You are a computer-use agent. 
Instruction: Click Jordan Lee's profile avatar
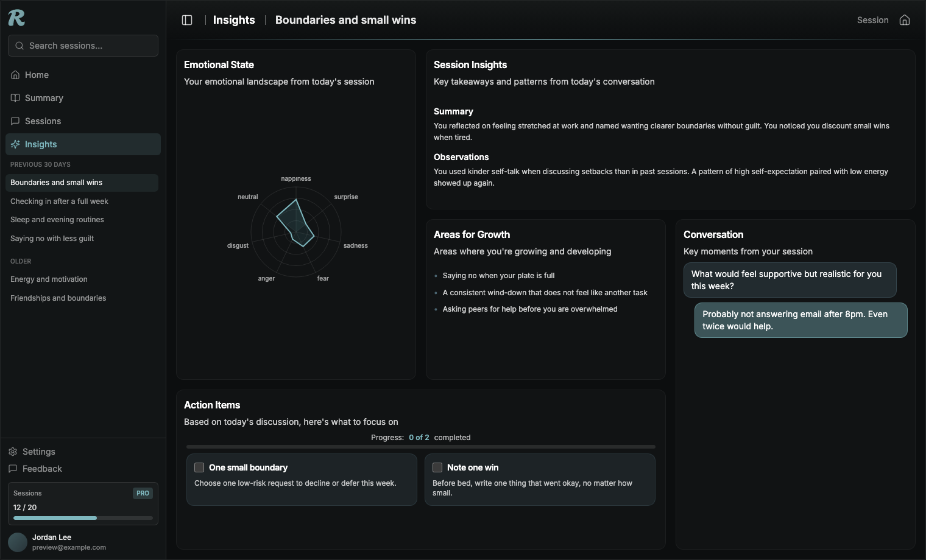click(18, 542)
